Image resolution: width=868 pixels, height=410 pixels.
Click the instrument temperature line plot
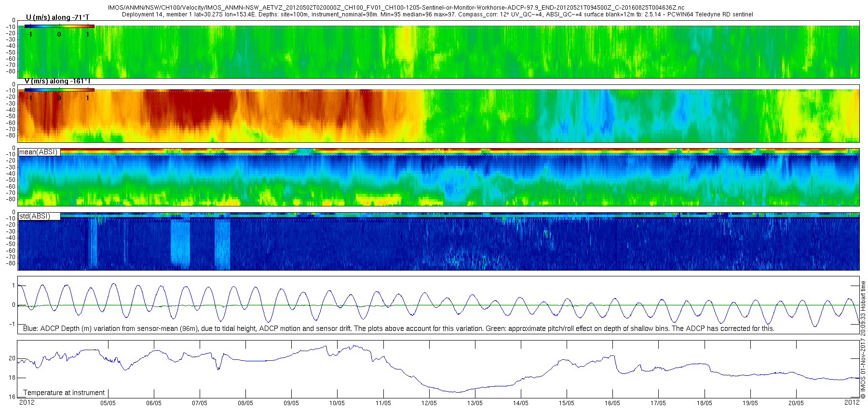point(438,369)
